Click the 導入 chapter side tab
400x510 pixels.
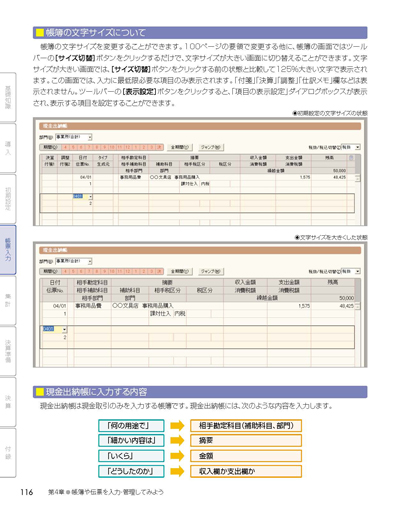point(8,148)
